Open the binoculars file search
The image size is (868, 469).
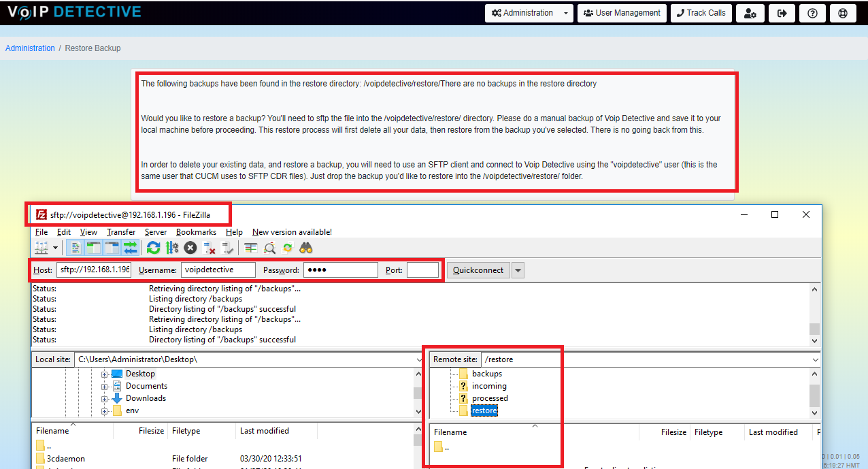click(306, 248)
